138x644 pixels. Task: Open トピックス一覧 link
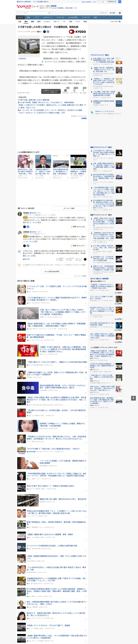click(115, 21)
